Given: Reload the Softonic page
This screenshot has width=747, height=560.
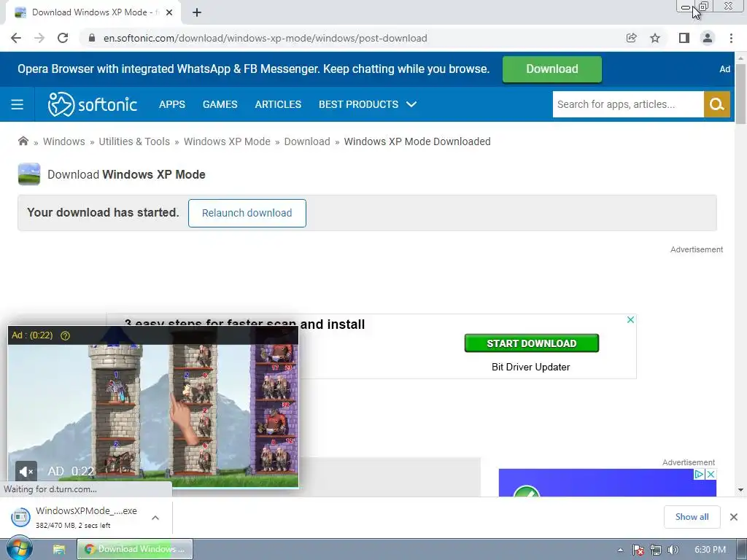Looking at the screenshot, I should (x=63, y=38).
